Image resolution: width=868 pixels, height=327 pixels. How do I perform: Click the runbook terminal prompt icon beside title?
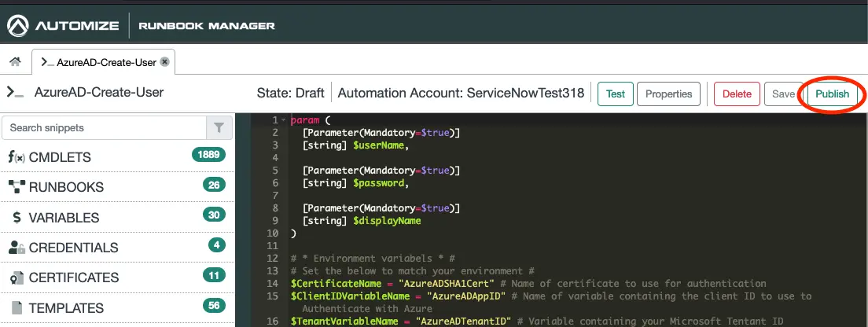tap(15, 92)
